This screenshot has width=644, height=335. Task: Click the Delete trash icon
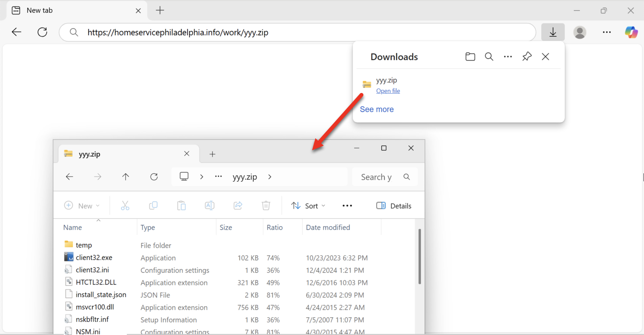point(266,206)
